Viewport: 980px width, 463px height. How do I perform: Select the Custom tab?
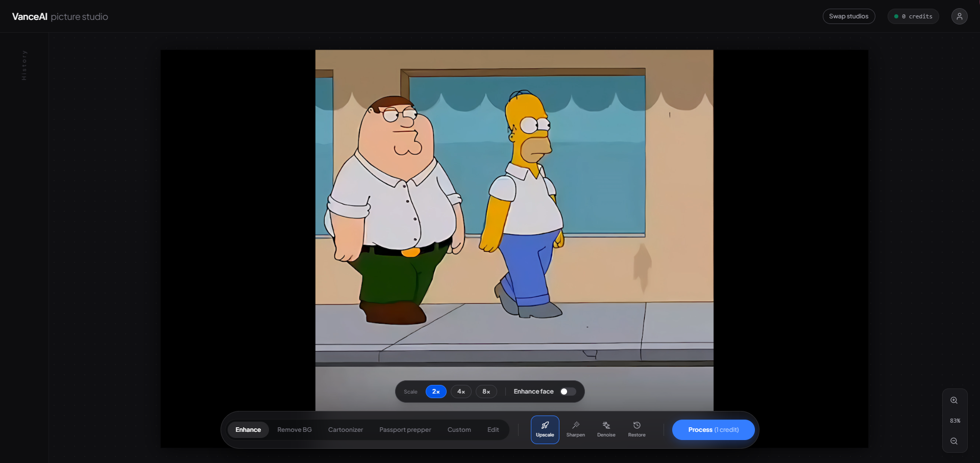(459, 430)
